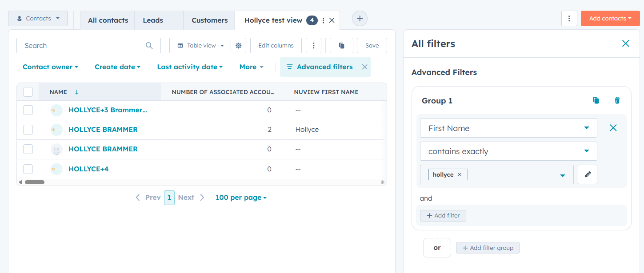Viewport: 644px width, 273px height.
Task: Click the clone view copy icon
Action: 341,45
